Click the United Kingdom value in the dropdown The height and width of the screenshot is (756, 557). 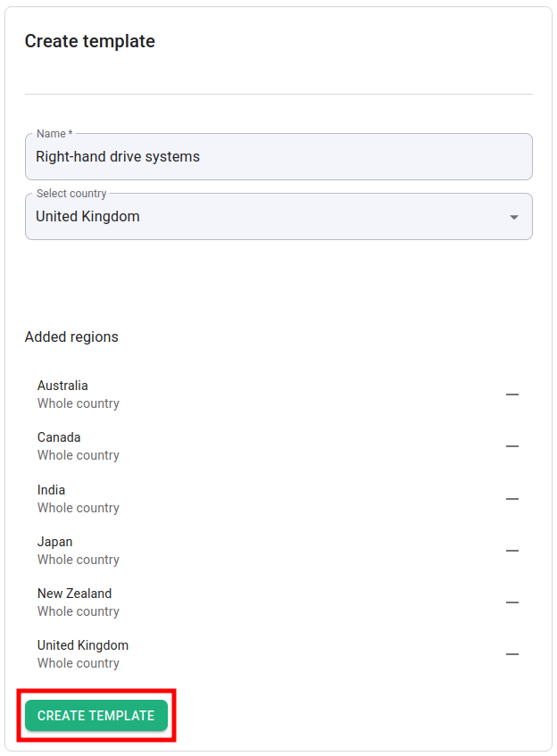coord(86,216)
